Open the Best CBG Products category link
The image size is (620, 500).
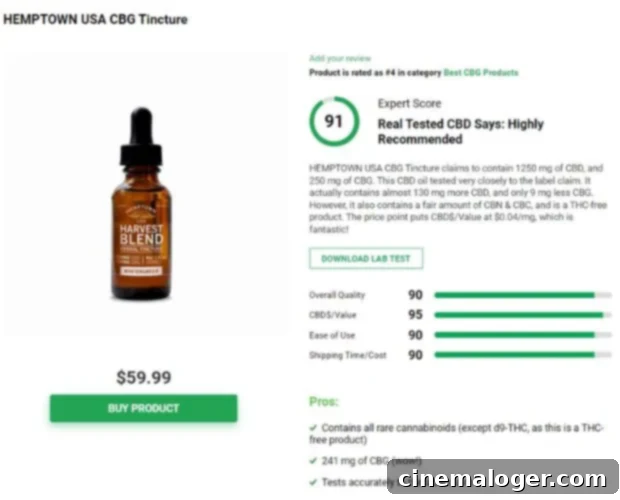point(481,72)
